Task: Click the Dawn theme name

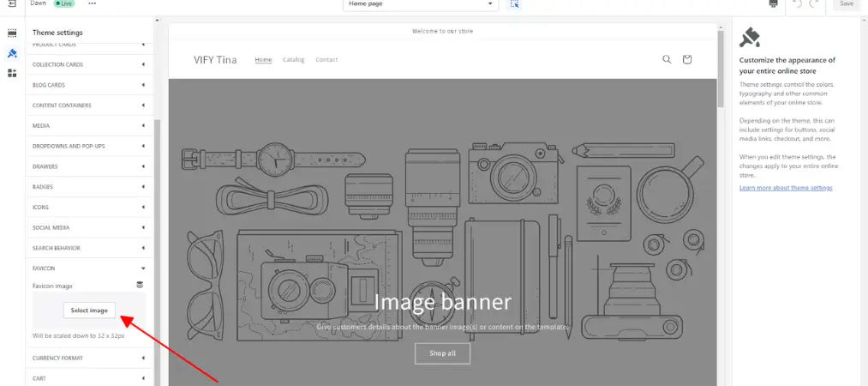Action: [39, 3]
